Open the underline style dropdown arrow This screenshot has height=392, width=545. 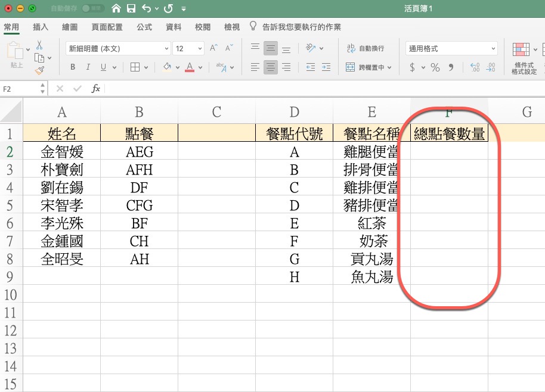114,67
